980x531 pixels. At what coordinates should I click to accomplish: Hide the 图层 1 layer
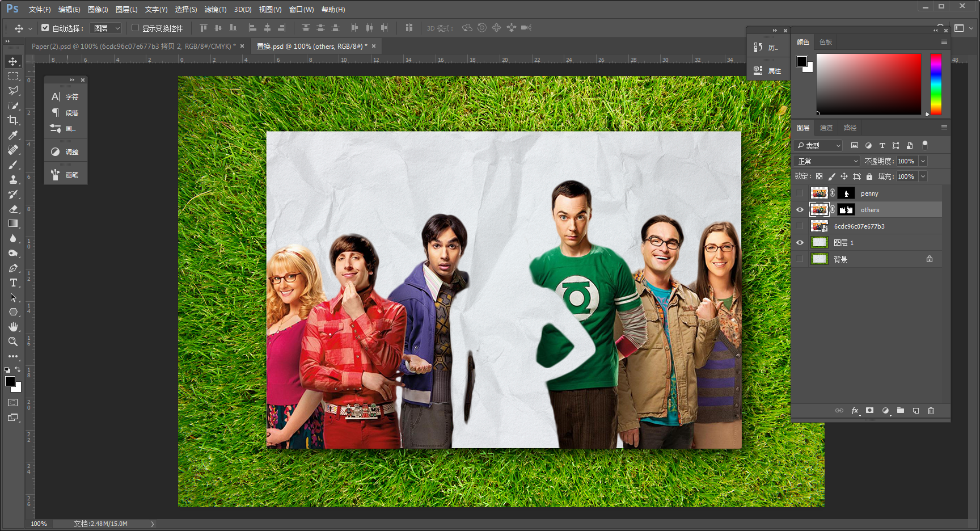tap(800, 243)
